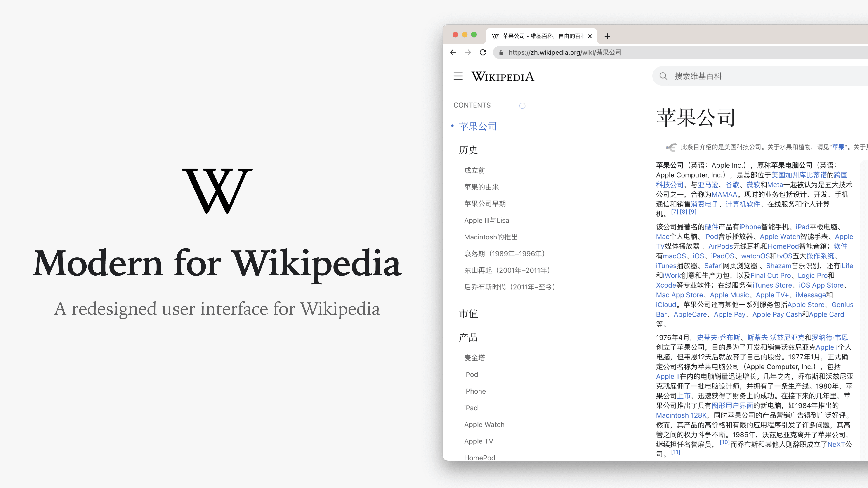Open 东山再起（2001年–2011年）contents entry

click(x=507, y=270)
